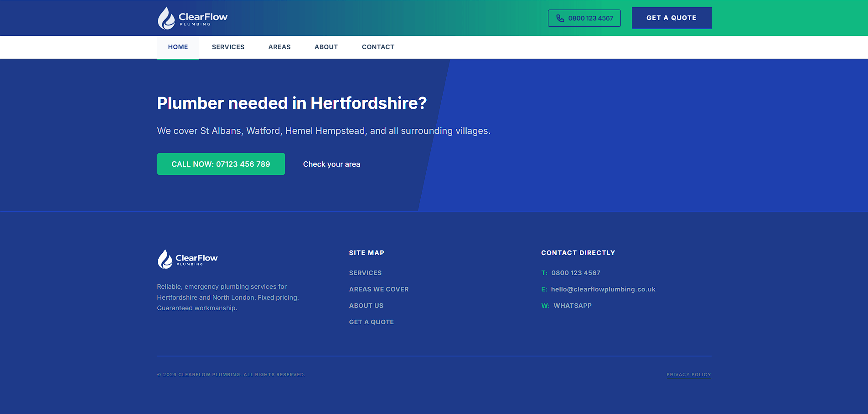Click the ClearFlow logo in the header
868x414 pixels.
[192, 18]
